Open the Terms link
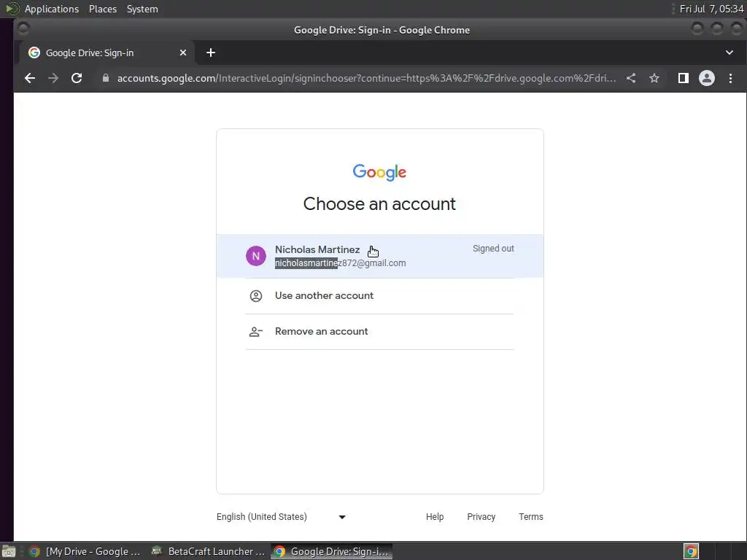747x560 pixels. coord(531,517)
